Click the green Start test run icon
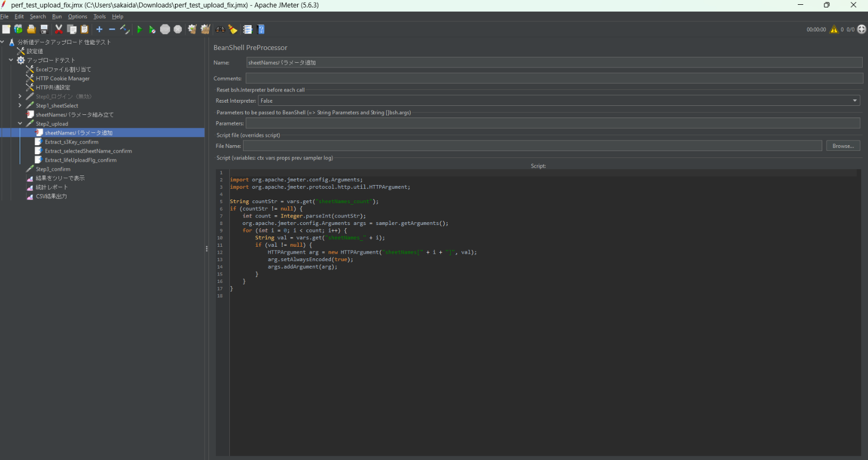Image resolution: width=868 pixels, height=460 pixels. point(139,29)
